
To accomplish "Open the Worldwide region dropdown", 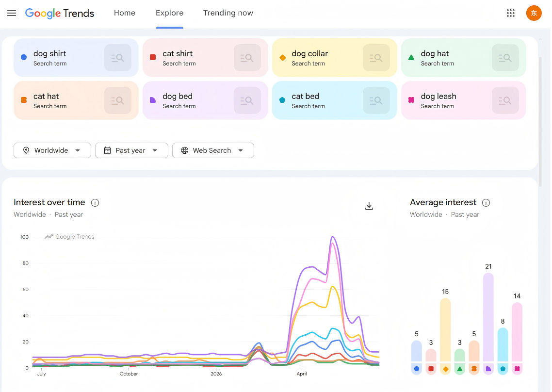I will tap(52, 150).
